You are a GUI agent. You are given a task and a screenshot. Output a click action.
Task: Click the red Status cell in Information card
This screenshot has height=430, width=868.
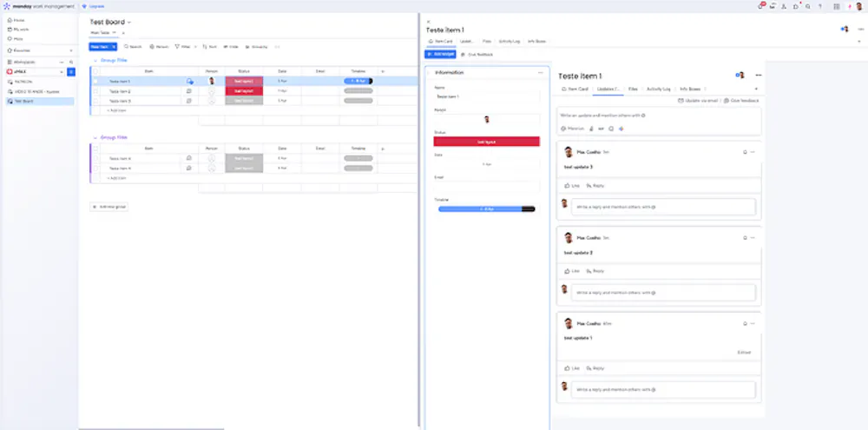(487, 142)
